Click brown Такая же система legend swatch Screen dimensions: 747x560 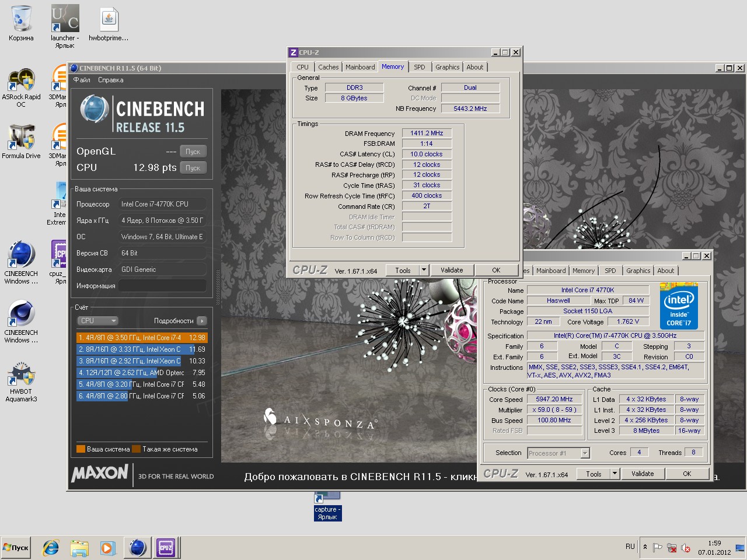[x=136, y=449]
